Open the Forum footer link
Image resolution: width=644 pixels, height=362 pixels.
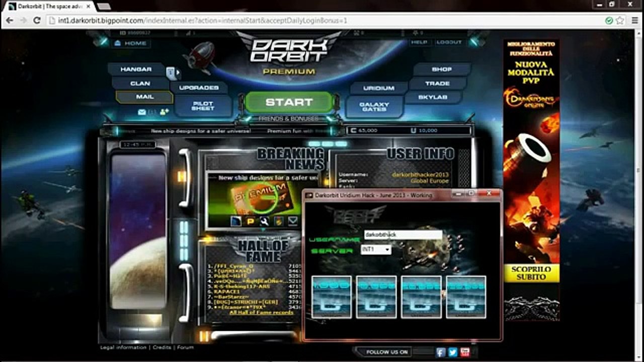(x=185, y=347)
